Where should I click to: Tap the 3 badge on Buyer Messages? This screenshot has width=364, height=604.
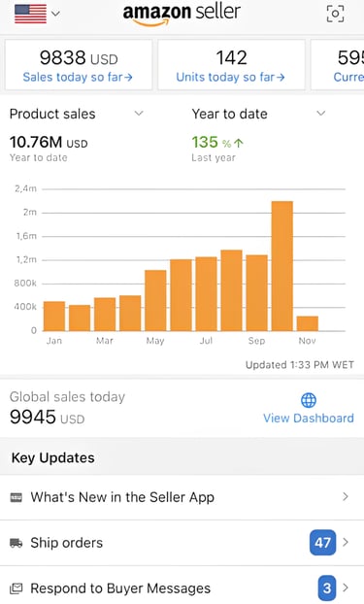pyautogui.click(x=327, y=588)
